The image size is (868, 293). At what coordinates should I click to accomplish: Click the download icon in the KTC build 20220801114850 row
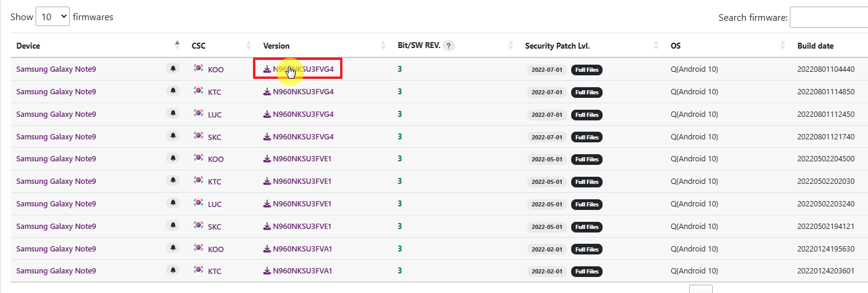click(x=267, y=91)
